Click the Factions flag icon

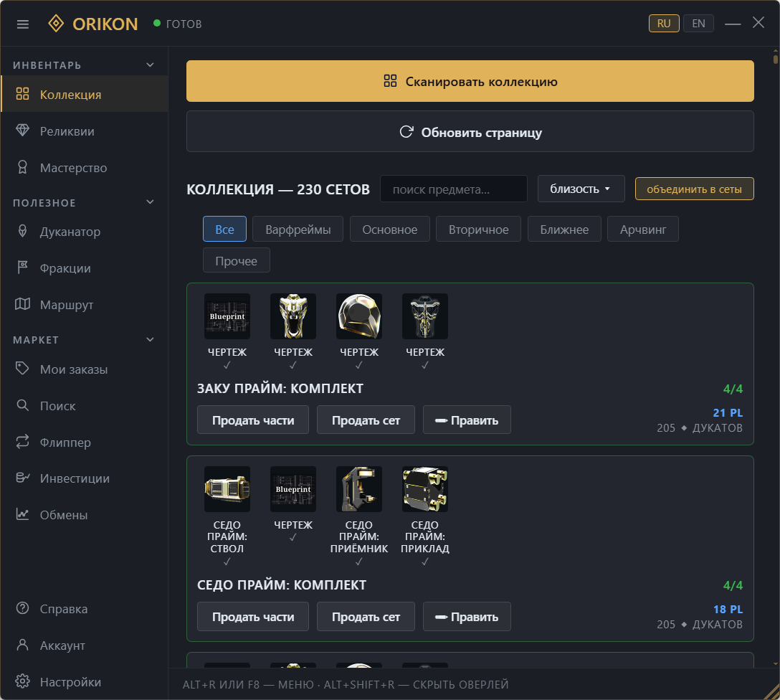[x=22, y=268]
